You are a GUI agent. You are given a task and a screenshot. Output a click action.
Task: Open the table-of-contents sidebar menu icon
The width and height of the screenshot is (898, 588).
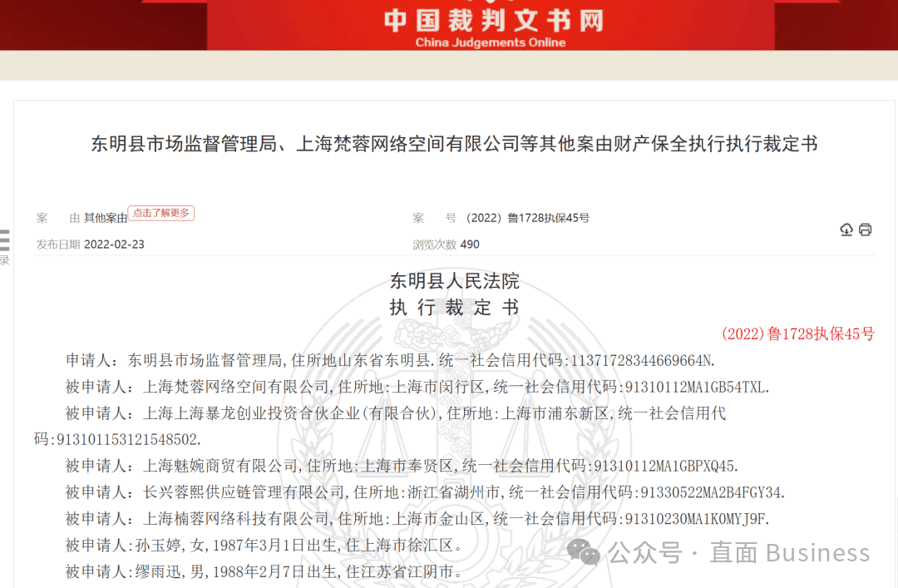[x=5, y=240]
